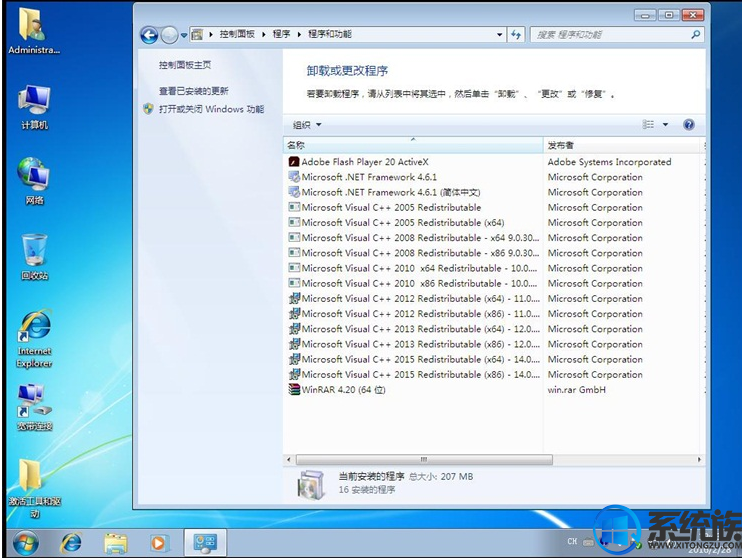Open the recent pages dropdown arrow
The height and width of the screenshot is (558, 742).
coord(184,35)
